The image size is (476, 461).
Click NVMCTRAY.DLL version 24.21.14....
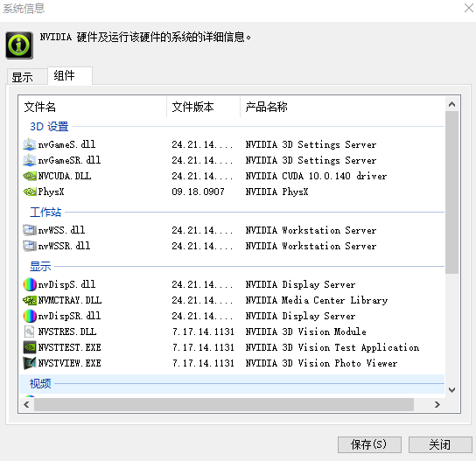(202, 300)
